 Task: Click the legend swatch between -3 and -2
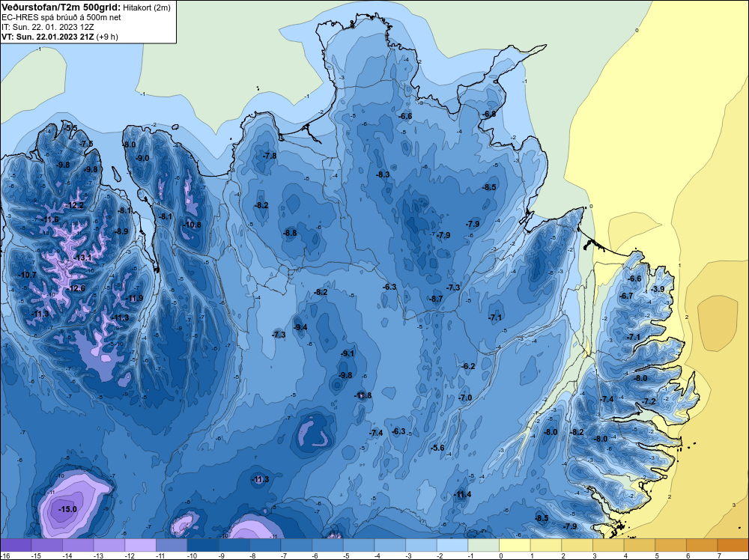click(x=421, y=545)
